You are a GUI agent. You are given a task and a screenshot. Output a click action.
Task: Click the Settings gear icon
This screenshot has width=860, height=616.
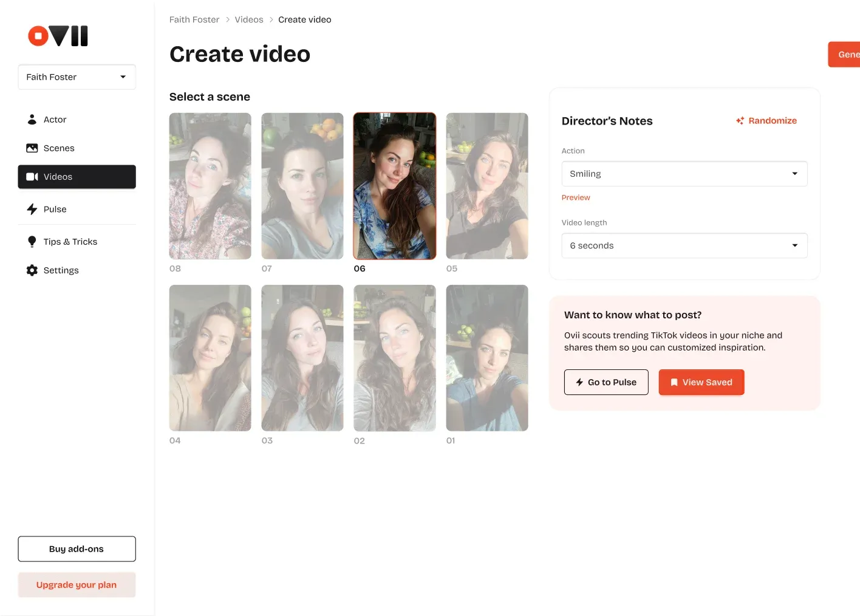tap(32, 270)
